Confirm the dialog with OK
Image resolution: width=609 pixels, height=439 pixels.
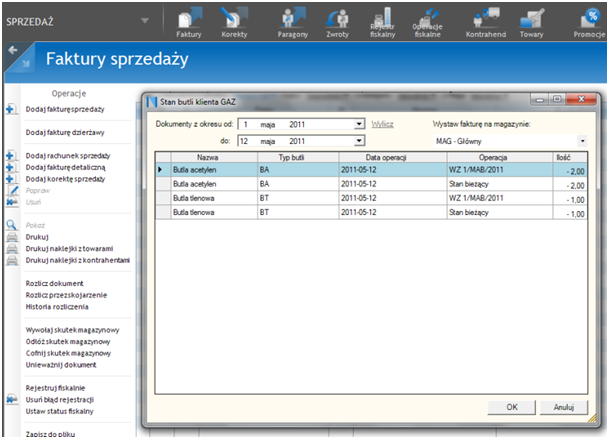[x=511, y=407]
